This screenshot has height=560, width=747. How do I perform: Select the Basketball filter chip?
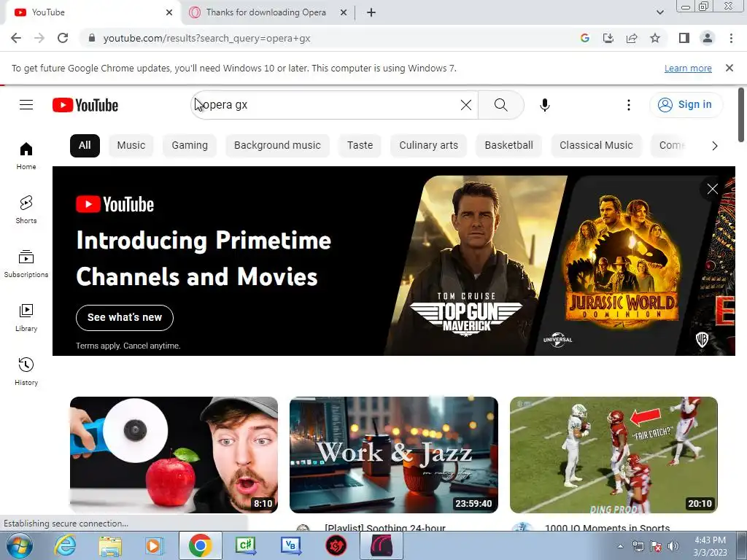pyautogui.click(x=508, y=146)
